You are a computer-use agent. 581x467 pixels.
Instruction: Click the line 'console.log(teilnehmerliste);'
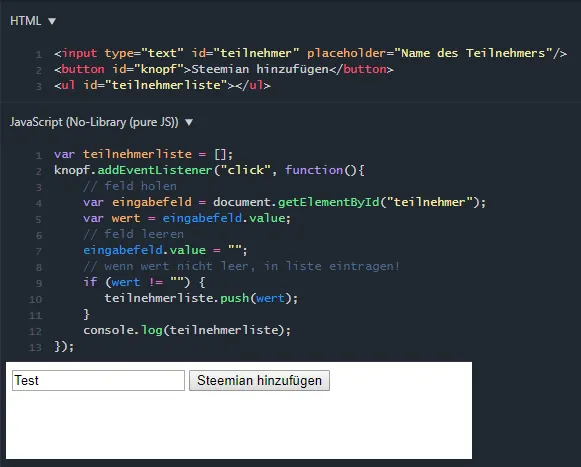tap(187, 330)
